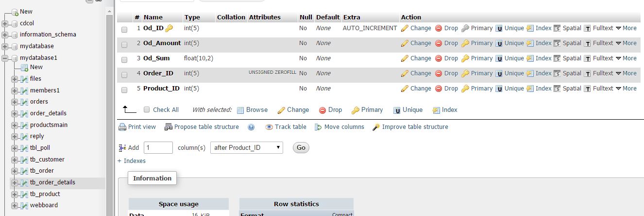Tick the checkbox for Od_ID column
Viewport: 644px width, 216px height.
pos(124,30)
